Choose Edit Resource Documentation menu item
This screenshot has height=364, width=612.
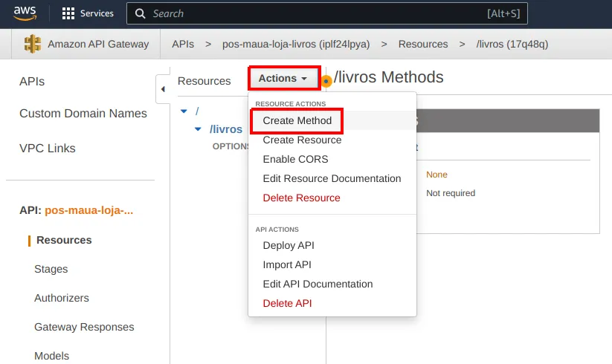coord(332,178)
